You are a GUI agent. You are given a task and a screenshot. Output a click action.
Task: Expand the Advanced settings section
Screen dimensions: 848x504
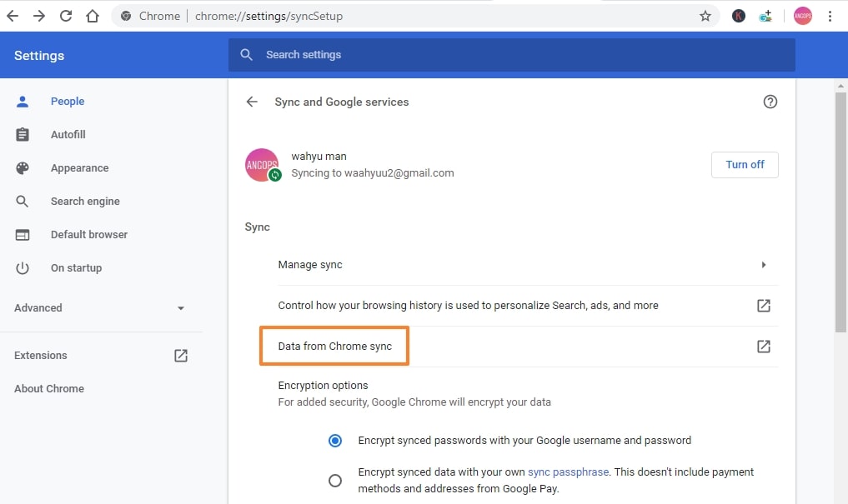(180, 307)
